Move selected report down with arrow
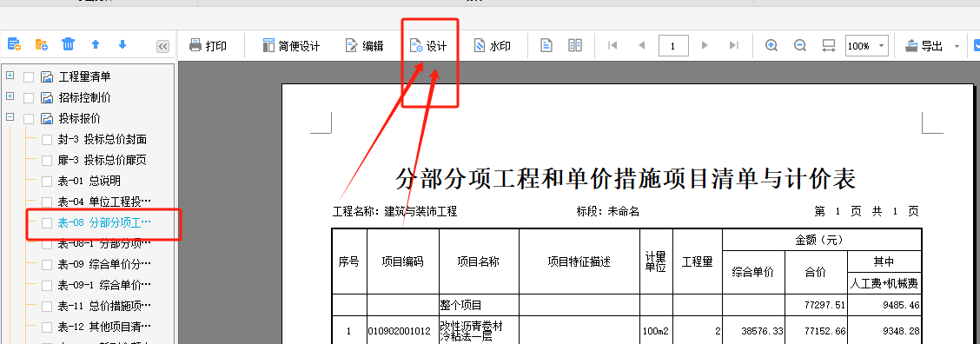This screenshot has height=344, width=980. coord(122,44)
